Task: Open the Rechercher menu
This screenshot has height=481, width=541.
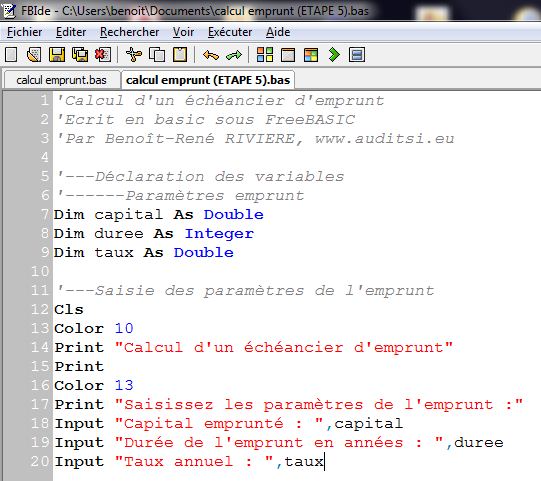Action: pyautogui.click(x=129, y=32)
